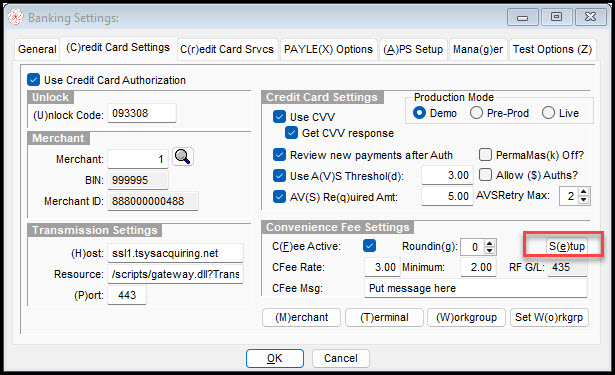
Task: Increase the Rounding spinner value
Action: coord(489,243)
